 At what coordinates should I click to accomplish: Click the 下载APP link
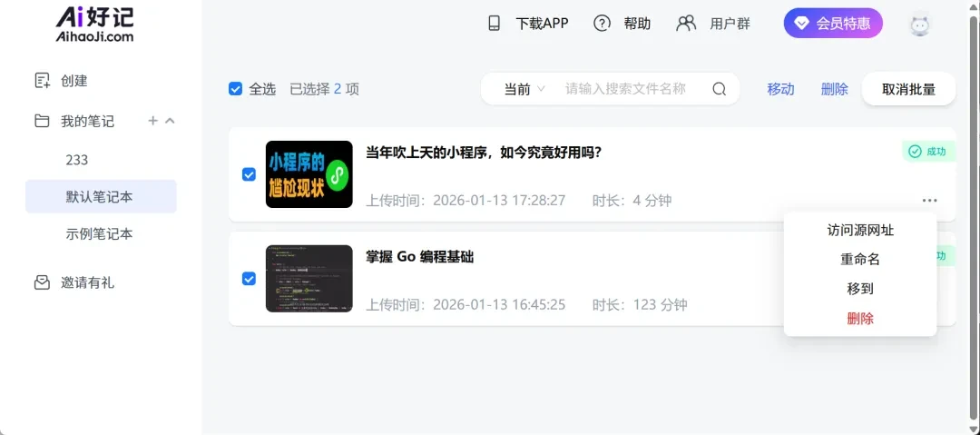pos(542,24)
